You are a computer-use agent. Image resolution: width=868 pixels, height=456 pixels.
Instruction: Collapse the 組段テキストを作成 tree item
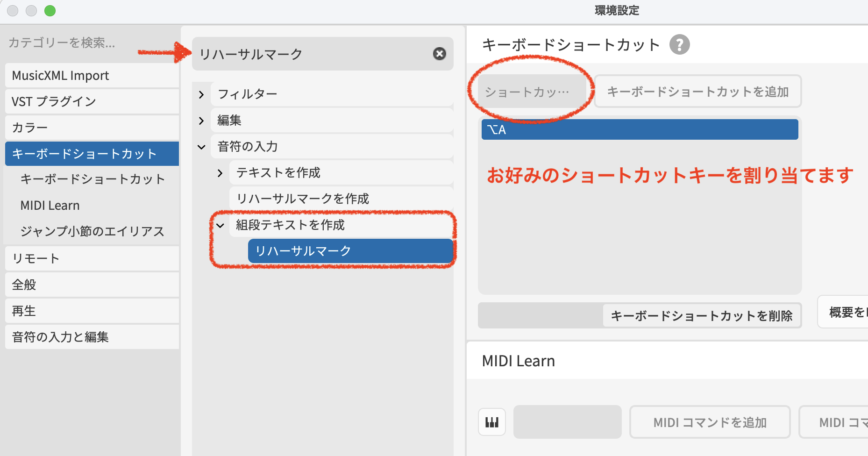220,226
